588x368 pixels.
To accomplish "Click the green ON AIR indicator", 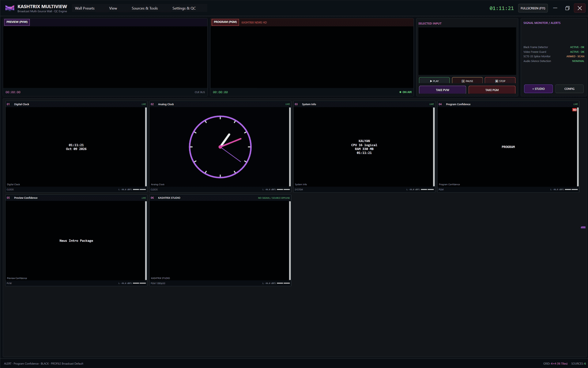I will point(405,92).
